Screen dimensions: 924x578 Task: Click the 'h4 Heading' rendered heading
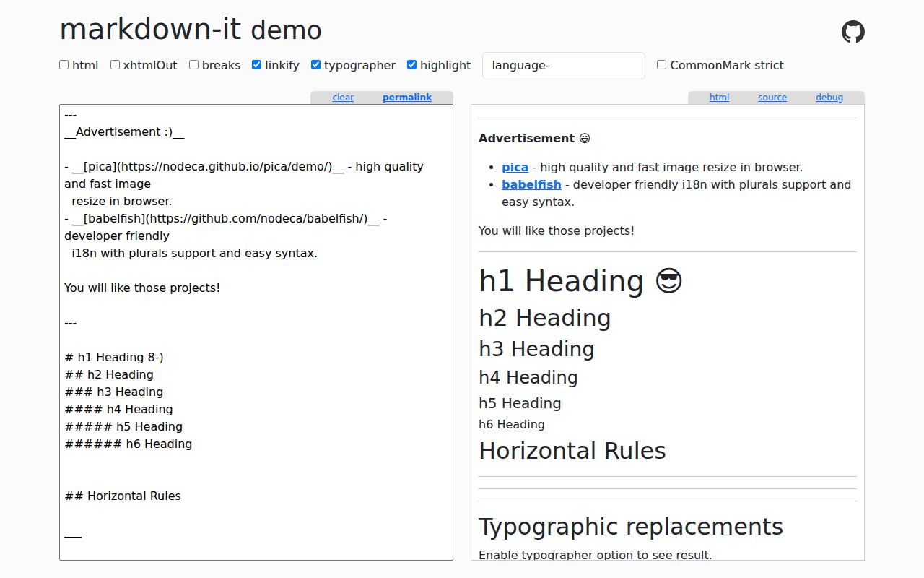528,377
